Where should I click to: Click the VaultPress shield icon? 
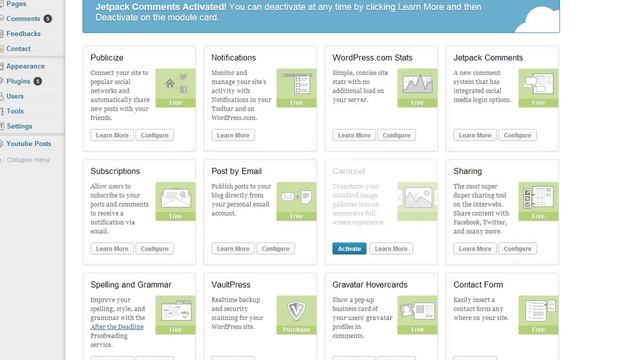coord(296,315)
